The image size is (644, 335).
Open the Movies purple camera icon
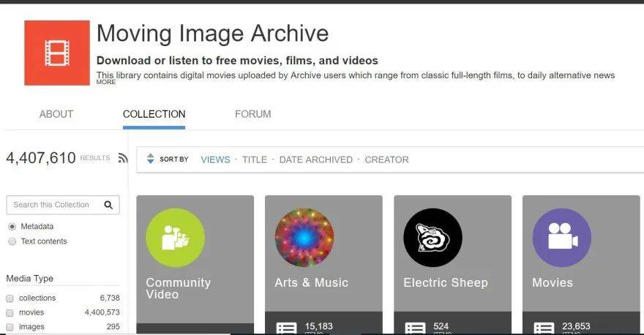click(x=562, y=238)
